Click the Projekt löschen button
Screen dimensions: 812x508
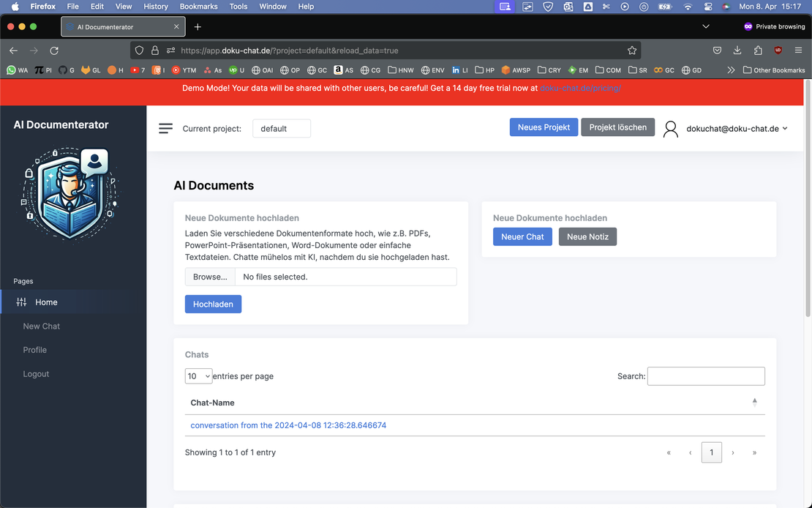tap(617, 127)
